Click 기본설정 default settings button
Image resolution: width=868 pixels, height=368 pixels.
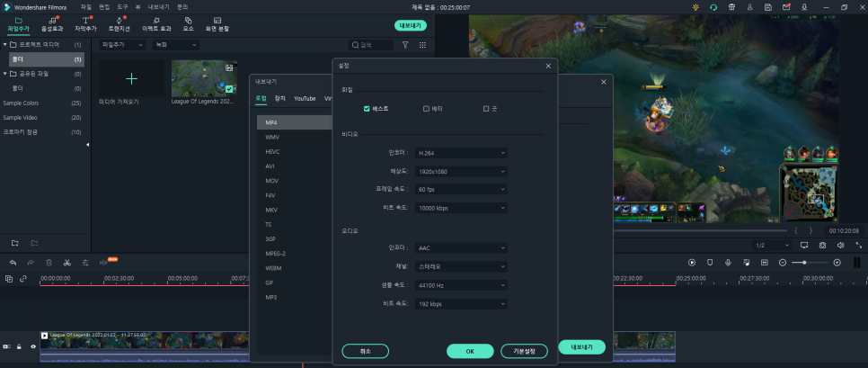click(524, 351)
